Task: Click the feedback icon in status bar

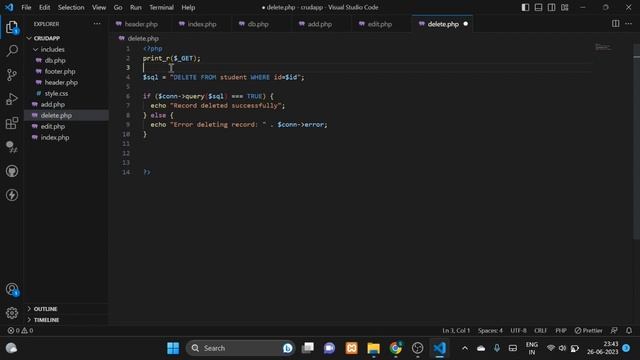Action: [x=614, y=331]
